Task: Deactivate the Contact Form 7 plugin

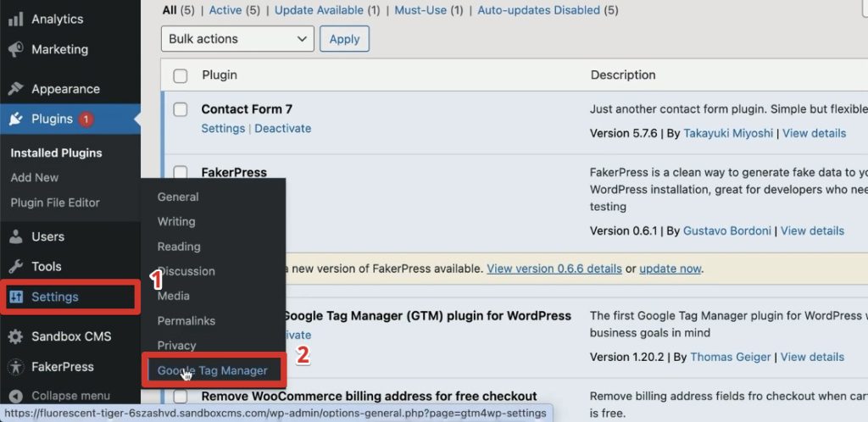Action: [x=283, y=128]
